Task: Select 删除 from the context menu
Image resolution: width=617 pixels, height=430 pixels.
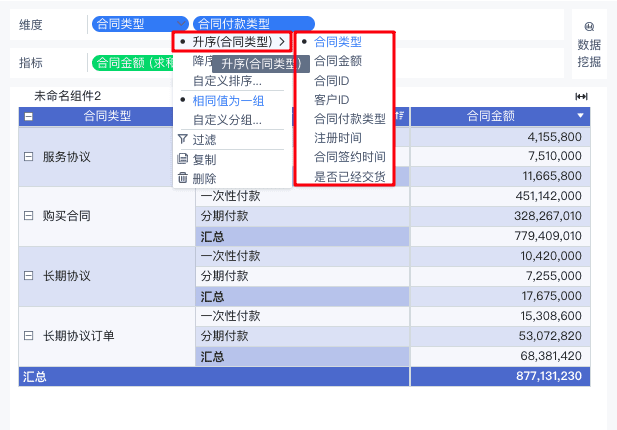Action: click(204, 179)
